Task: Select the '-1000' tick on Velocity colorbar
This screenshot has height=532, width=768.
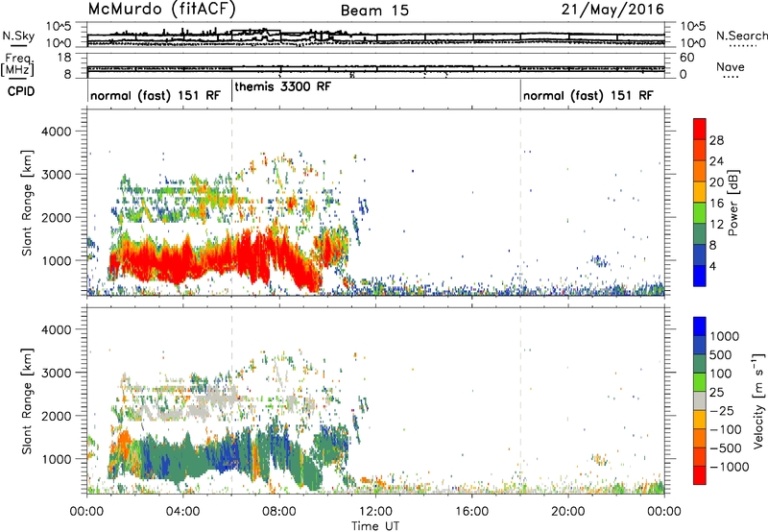Action: point(730,467)
